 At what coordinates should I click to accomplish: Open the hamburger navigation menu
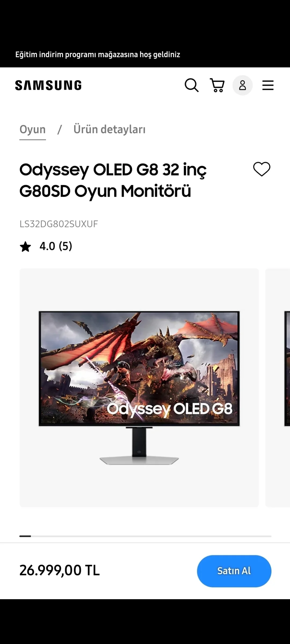pos(268,85)
